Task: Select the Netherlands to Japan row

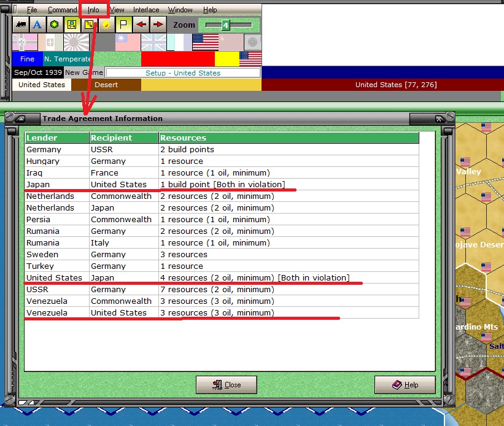Action: pyautogui.click(x=222, y=207)
